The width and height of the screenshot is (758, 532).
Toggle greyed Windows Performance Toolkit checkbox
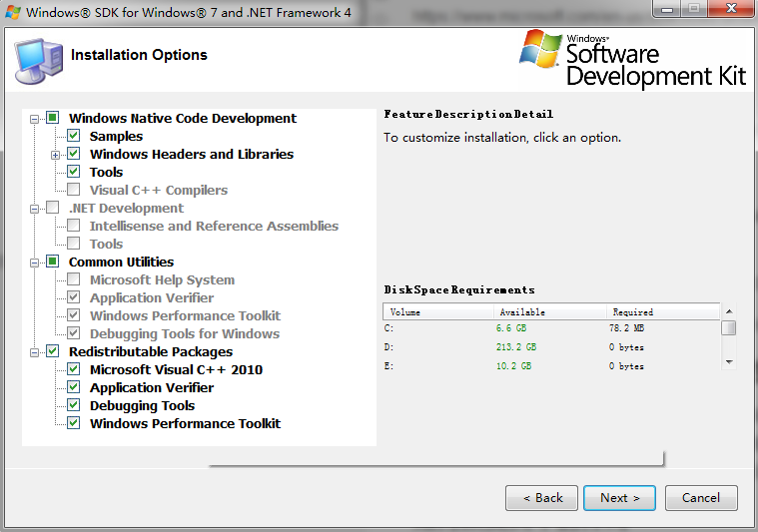click(74, 315)
